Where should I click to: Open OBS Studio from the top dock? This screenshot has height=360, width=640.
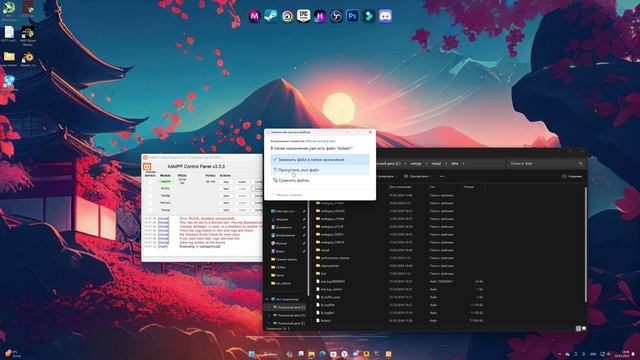pyautogui.click(x=336, y=16)
